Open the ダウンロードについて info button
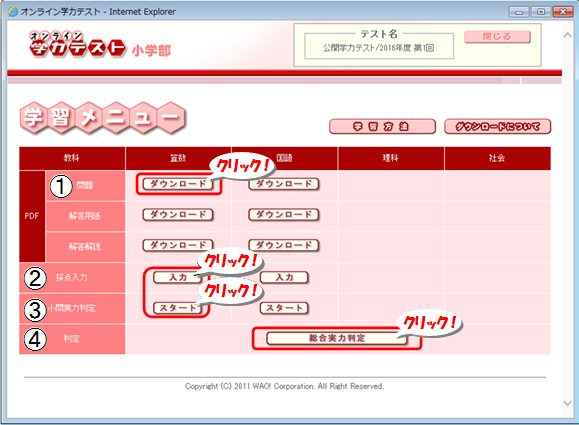The image size is (579, 425). (x=497, y=127)
